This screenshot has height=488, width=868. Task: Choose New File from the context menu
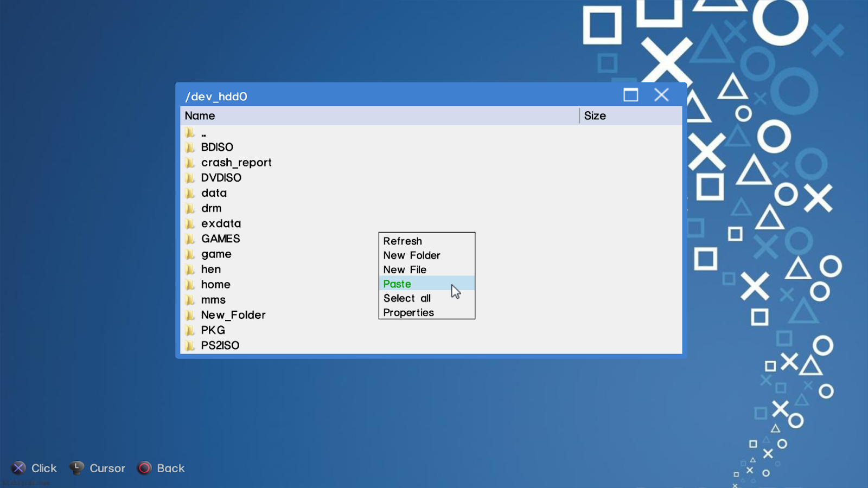[426, 269]
